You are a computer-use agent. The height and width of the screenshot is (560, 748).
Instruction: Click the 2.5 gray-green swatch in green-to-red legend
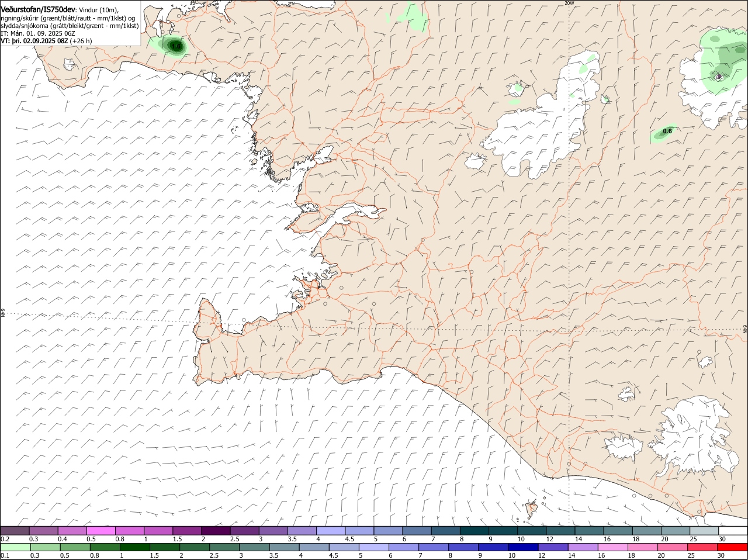(x=224, y=547)
